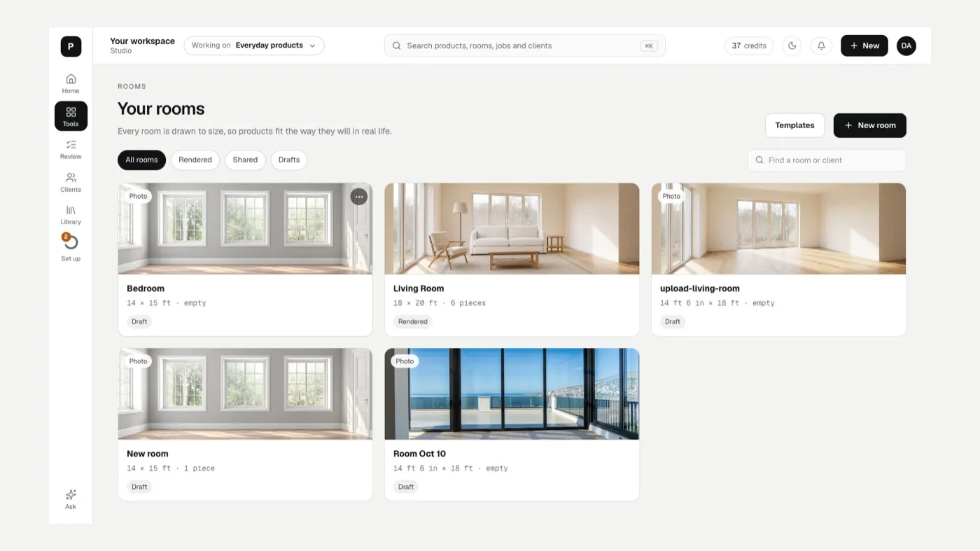Open Tools in the sidebar
Viewport: 980px width, 551px height.
(71, 116)
